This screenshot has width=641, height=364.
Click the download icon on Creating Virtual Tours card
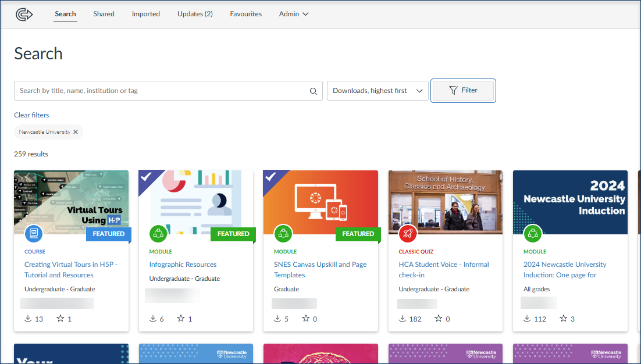click(28, 318)
